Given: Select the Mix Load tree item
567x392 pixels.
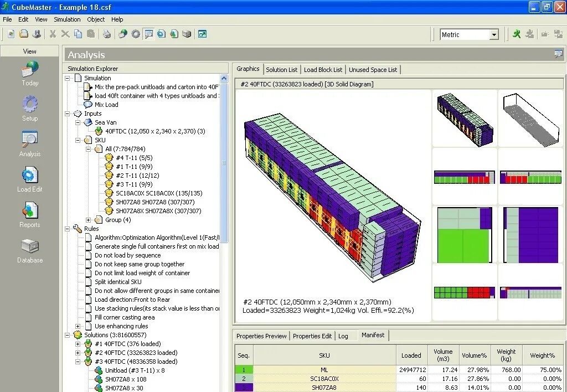Looking at the screenshot, I should (x=106, y=105).
